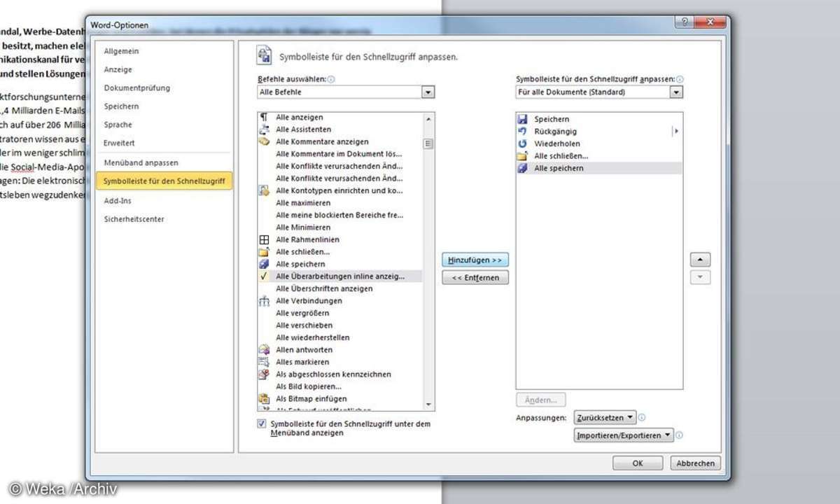Click the Allen antworten icon
The width and height of the screenshot is (840, 504).
264,349
